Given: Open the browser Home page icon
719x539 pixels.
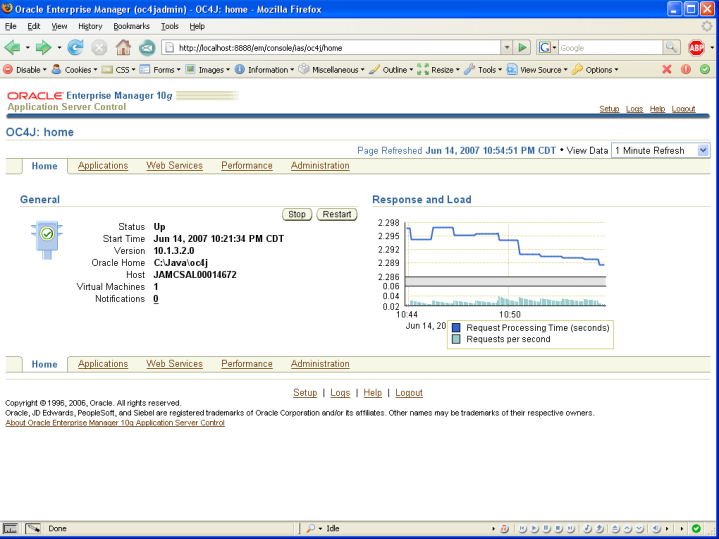Looking at the screenshot, I should pos(123,47).
